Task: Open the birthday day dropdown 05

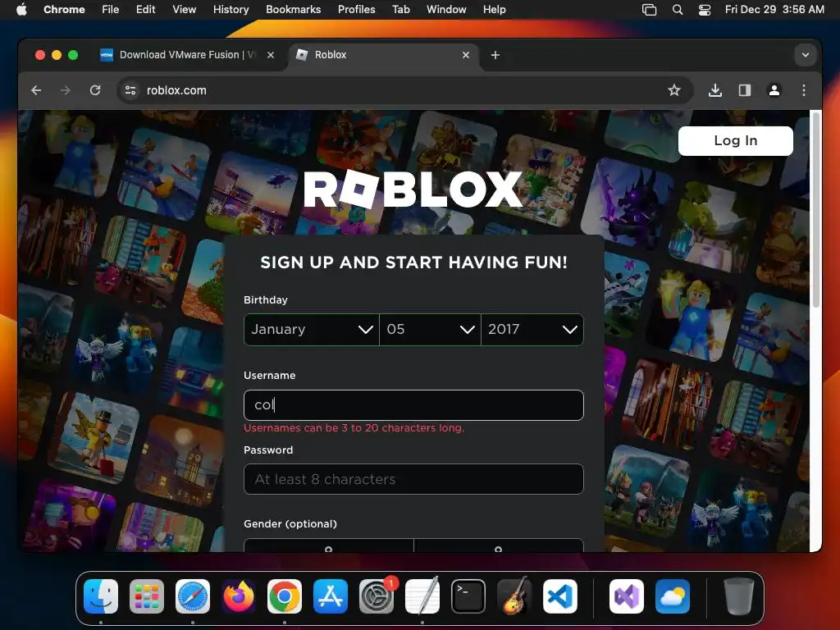Action: pos(430,330)
